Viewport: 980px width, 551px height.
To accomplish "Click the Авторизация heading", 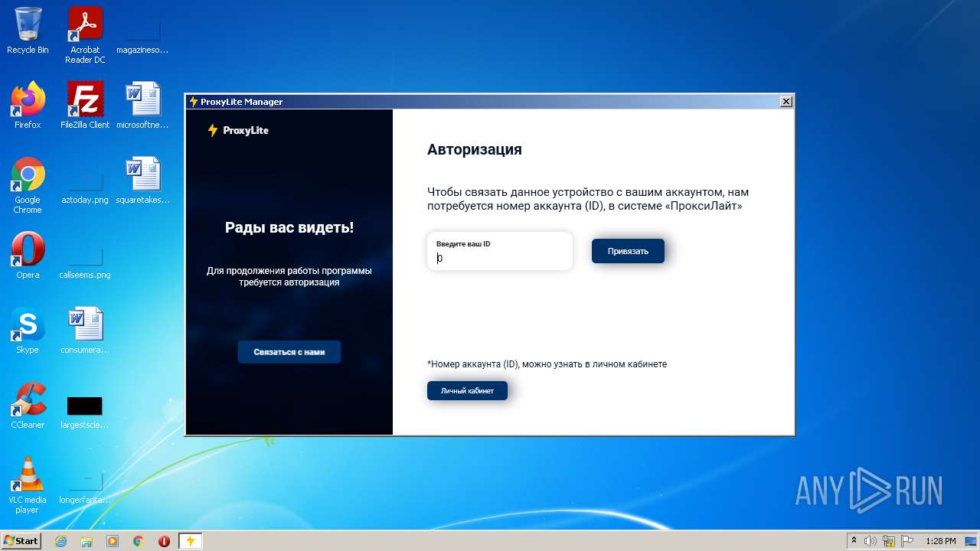I will (x=475, y=149).
